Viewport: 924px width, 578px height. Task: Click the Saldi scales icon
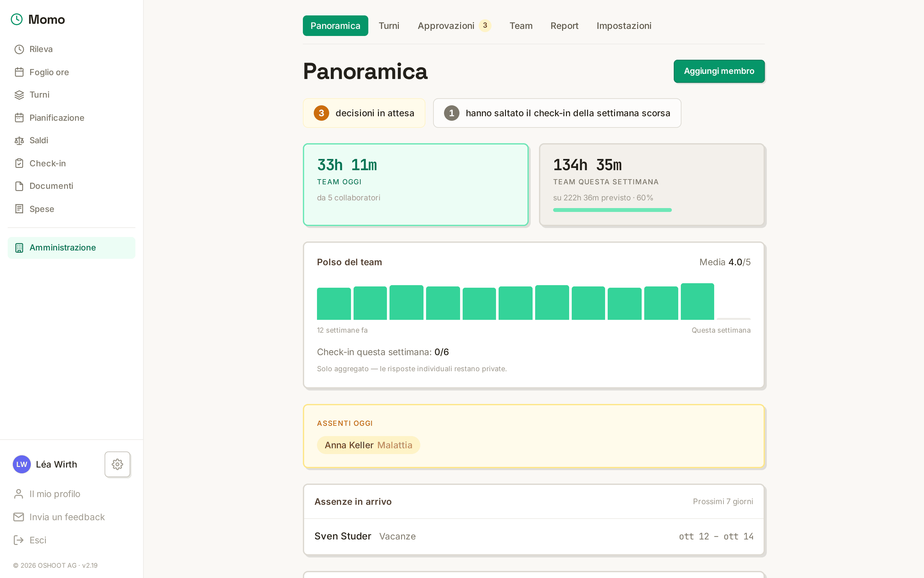(x=19, y=141)
